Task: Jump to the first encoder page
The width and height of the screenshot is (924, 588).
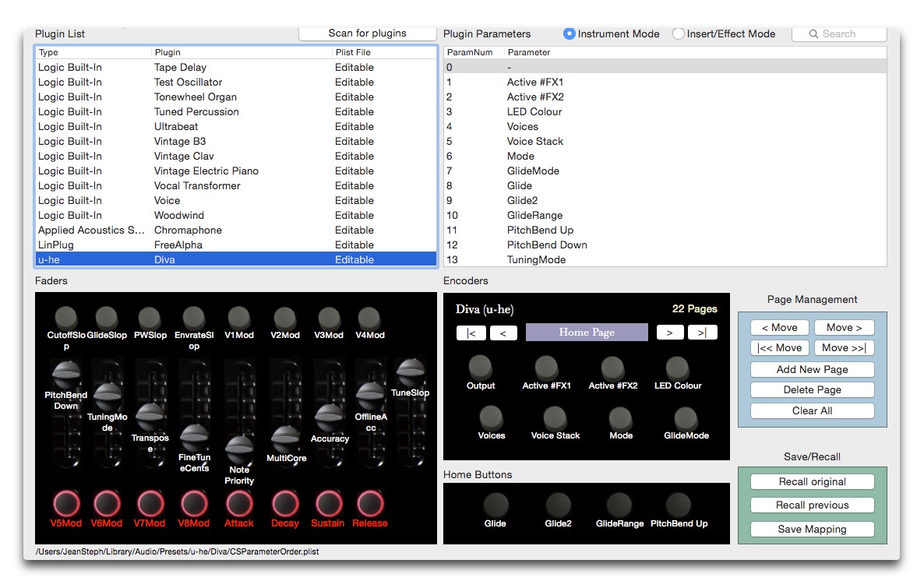Action: (471, 333)
